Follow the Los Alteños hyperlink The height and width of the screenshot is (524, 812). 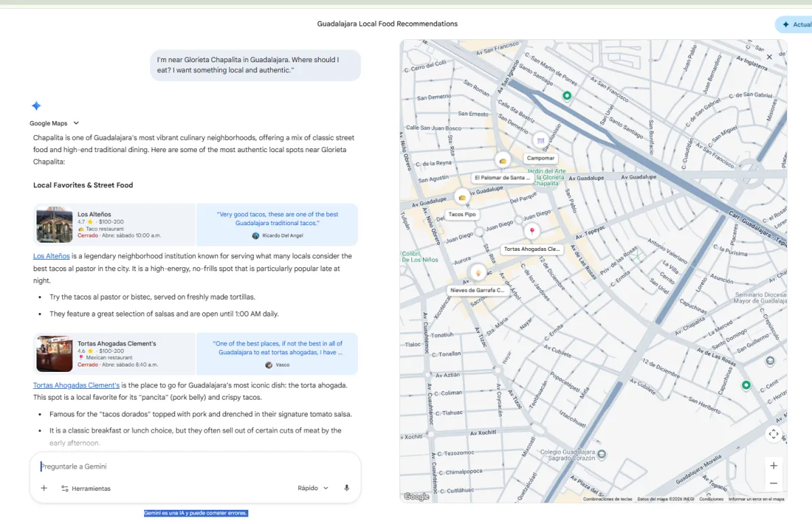51,256
